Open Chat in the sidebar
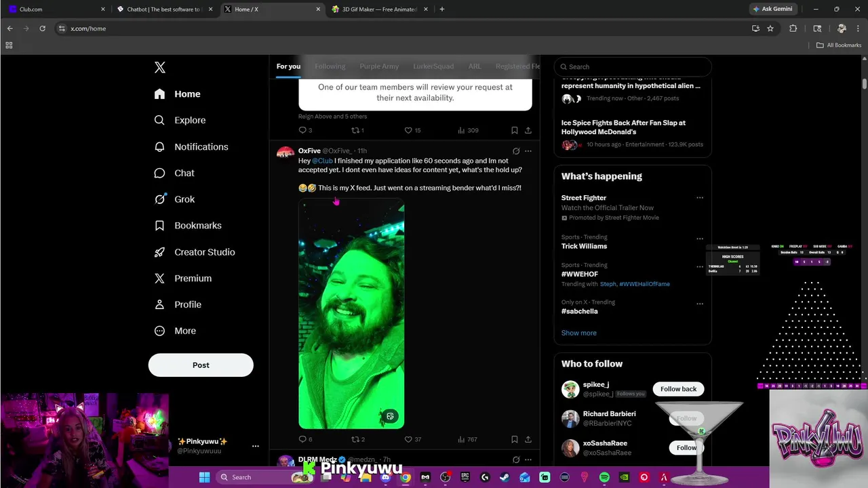The width and height of the screenshot is (868, 488). pos(174,173)
